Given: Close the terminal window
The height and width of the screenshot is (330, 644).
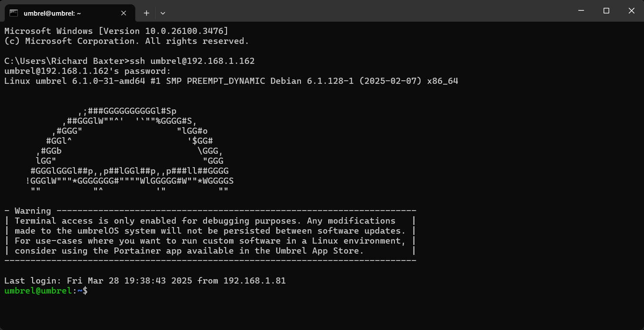Looking at the screenshot, I should (631, 11).
